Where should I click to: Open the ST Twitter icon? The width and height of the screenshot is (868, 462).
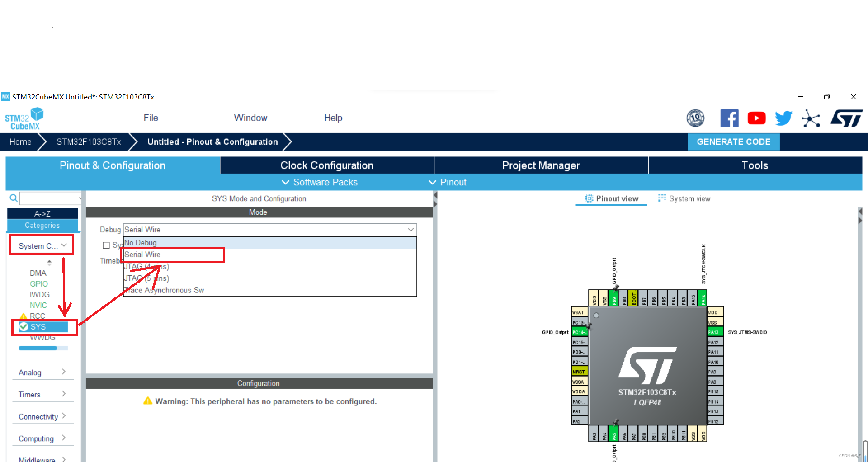783,118
